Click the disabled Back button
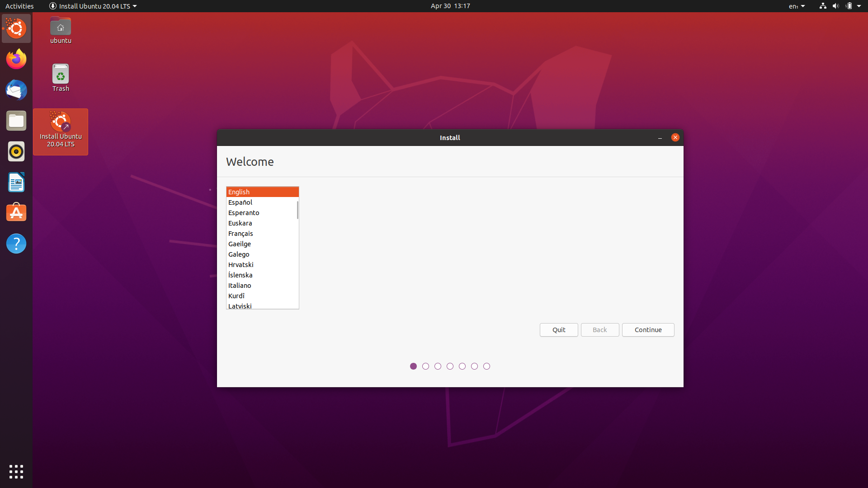The height and width of the screenshot is (488, 868). pyautogui.click(x=600, y=330)
